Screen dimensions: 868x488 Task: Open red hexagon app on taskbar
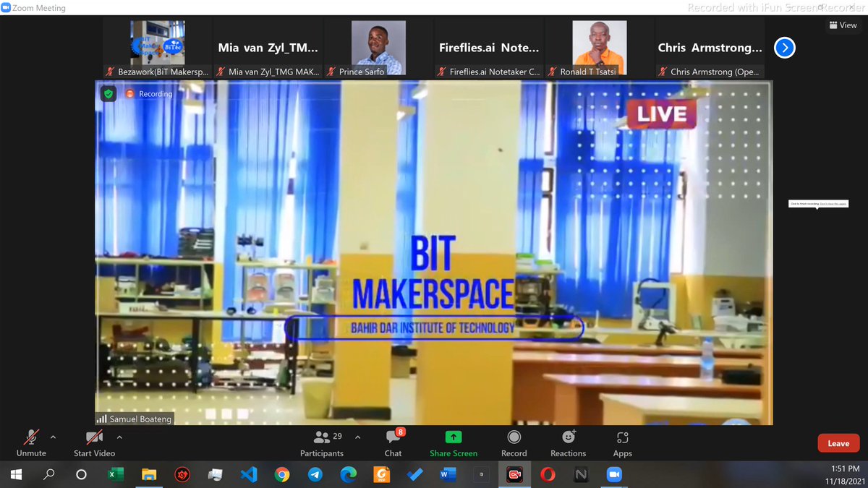(182, 475)
